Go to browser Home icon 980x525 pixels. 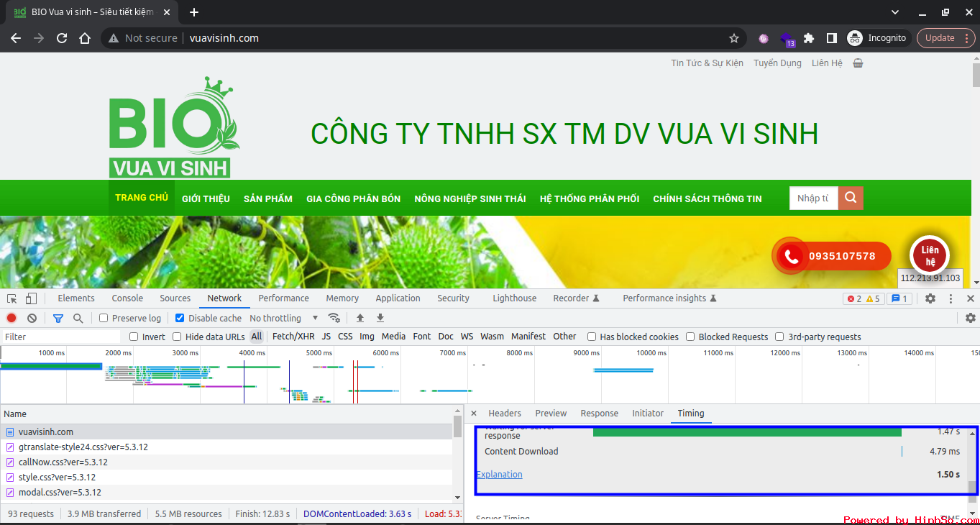coord(85,38)
